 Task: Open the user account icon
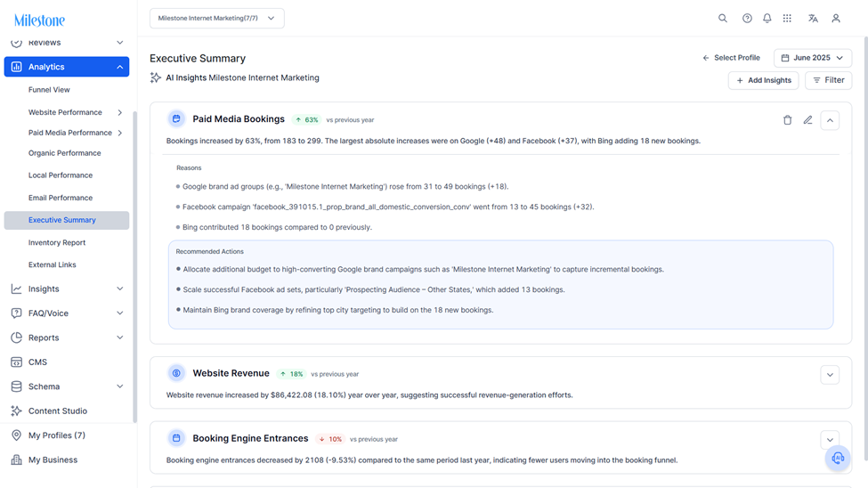click(836, 19)
